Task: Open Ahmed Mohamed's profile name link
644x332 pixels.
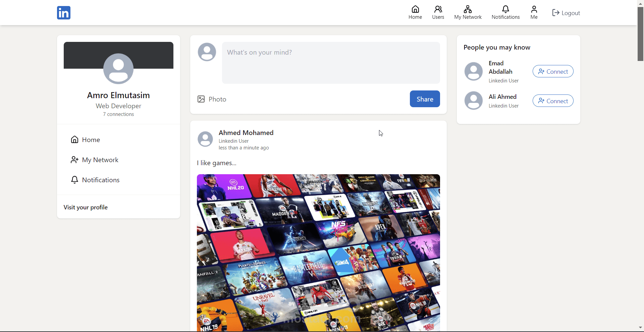Action: [x=246, y=133]
